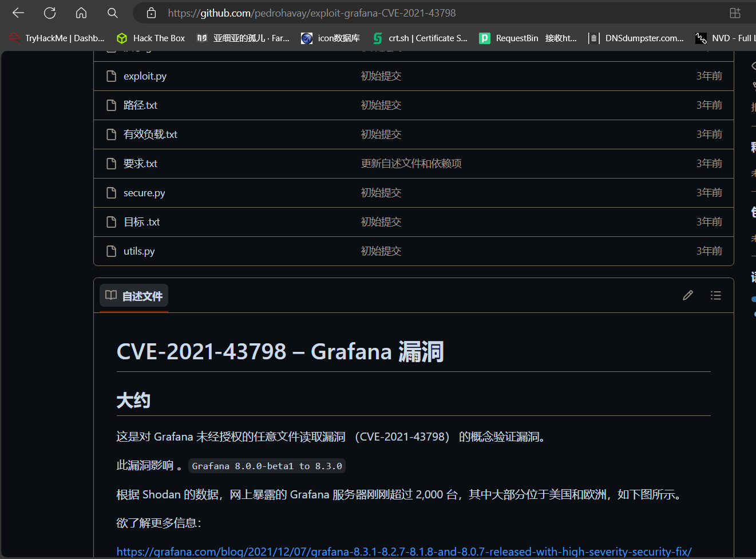Click the file icon next to 要求.txt
The image size is (756, 559).
click(x=112, y=164)
